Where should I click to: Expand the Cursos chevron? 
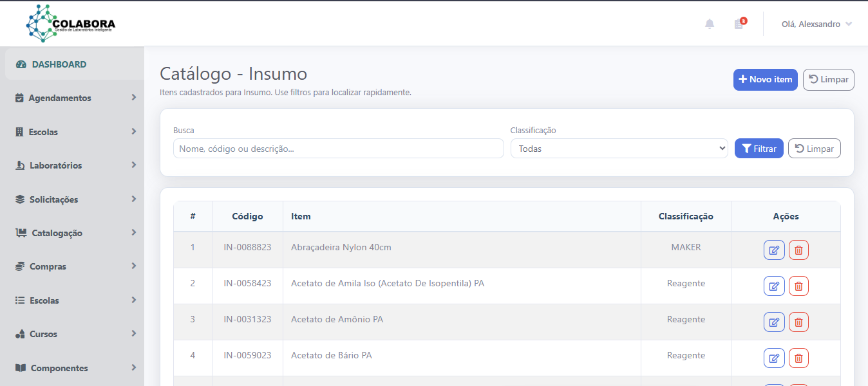[133, 333]
